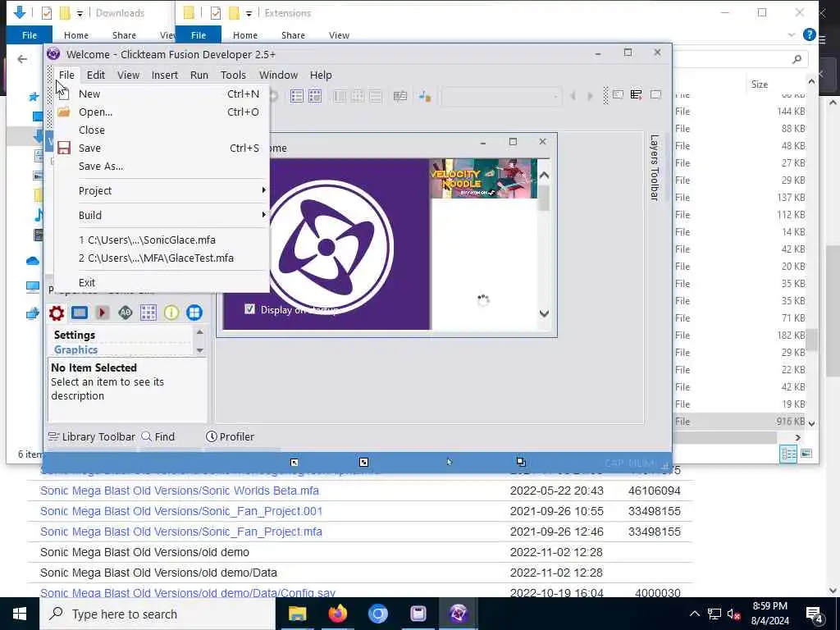Open the Downloads quick access toolbar dropdown

pos(80,13)
